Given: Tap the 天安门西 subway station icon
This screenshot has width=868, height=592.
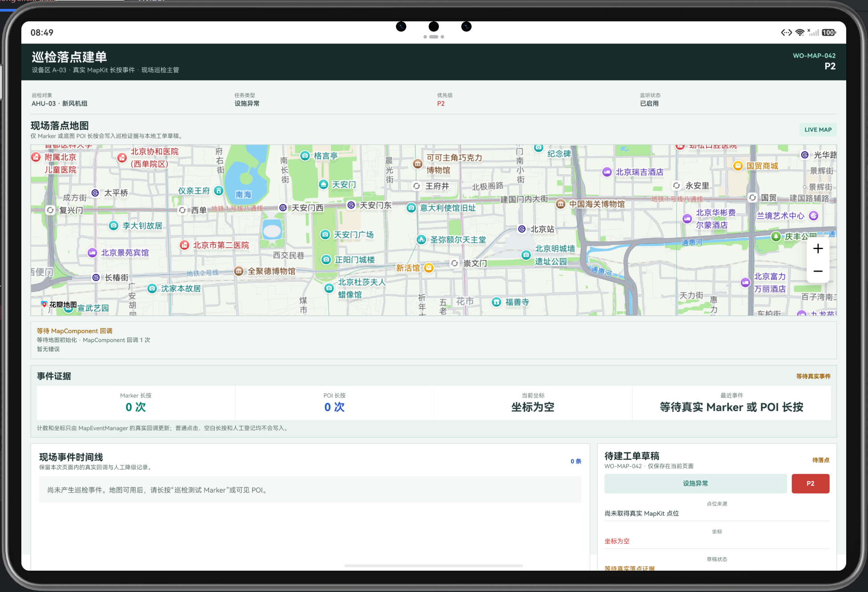Looking at the screenshot, I should point(283,208).
